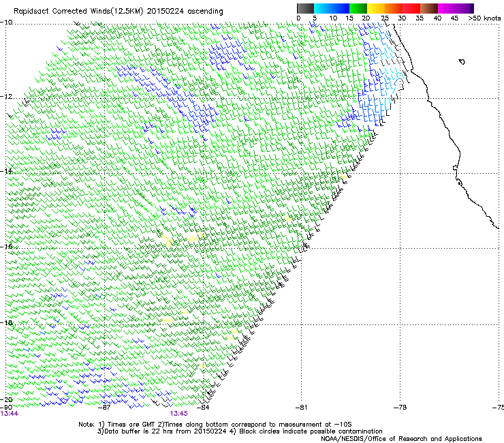Click the green 15–20 knots color bar segment
Screen dimensions: 504x443
pos(358,8)
